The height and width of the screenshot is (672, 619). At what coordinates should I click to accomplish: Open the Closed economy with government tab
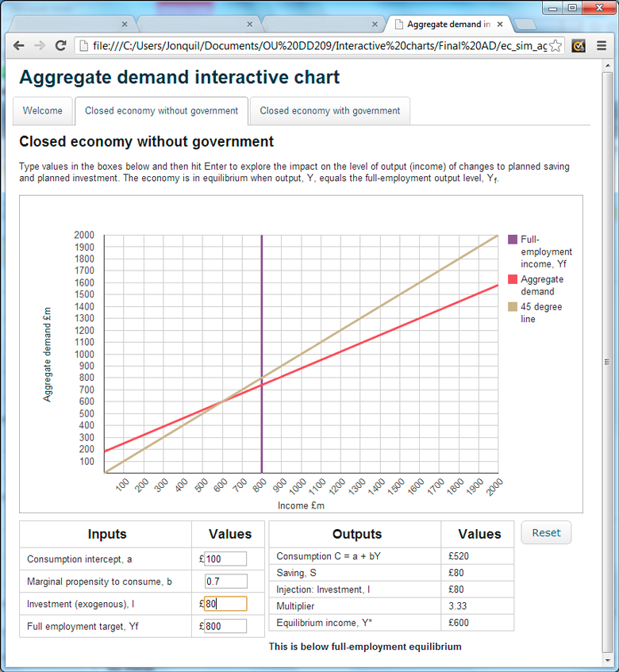click(330, 111)
